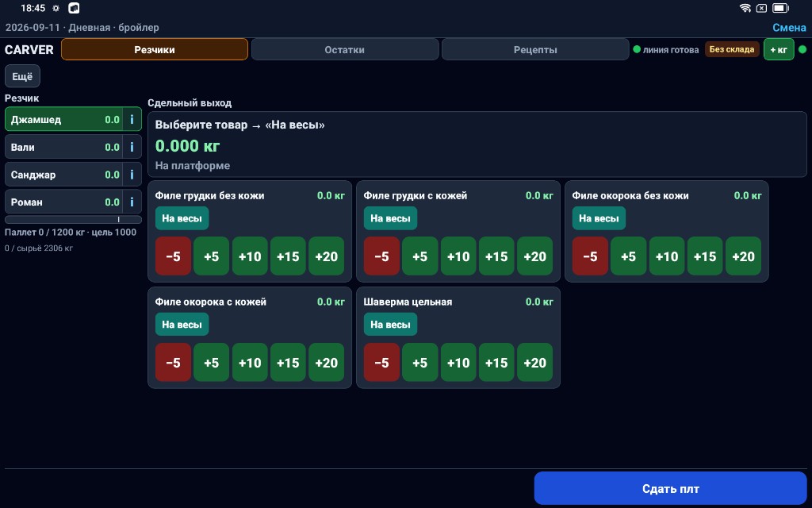Select carver Санджар
The image size is (812, 508).
(x=63, y=175)
